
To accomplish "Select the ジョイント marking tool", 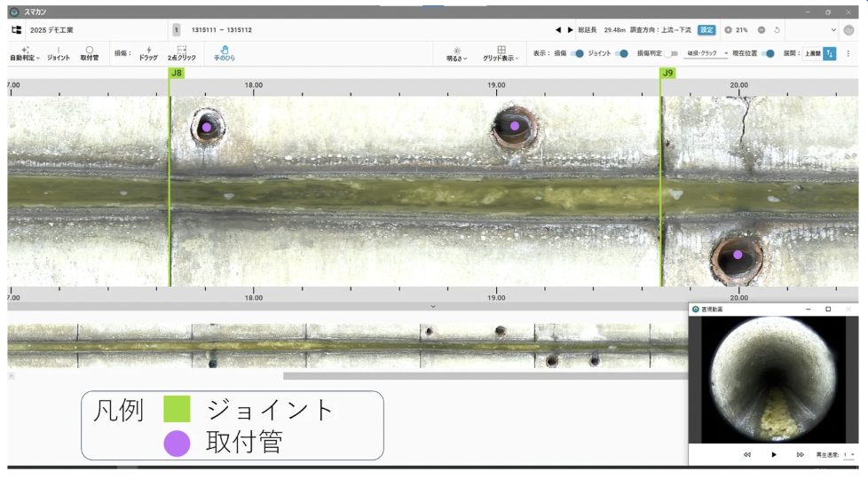I will 58,54.
